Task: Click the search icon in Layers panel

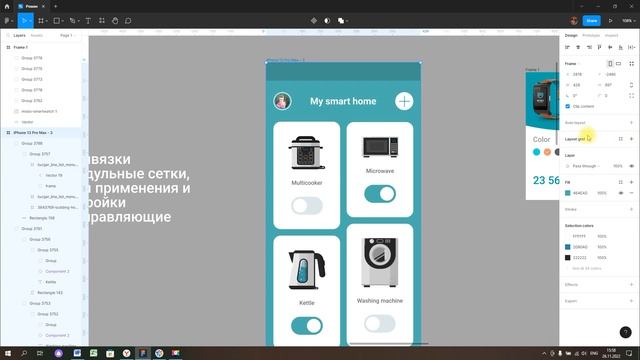Action: 8,36
